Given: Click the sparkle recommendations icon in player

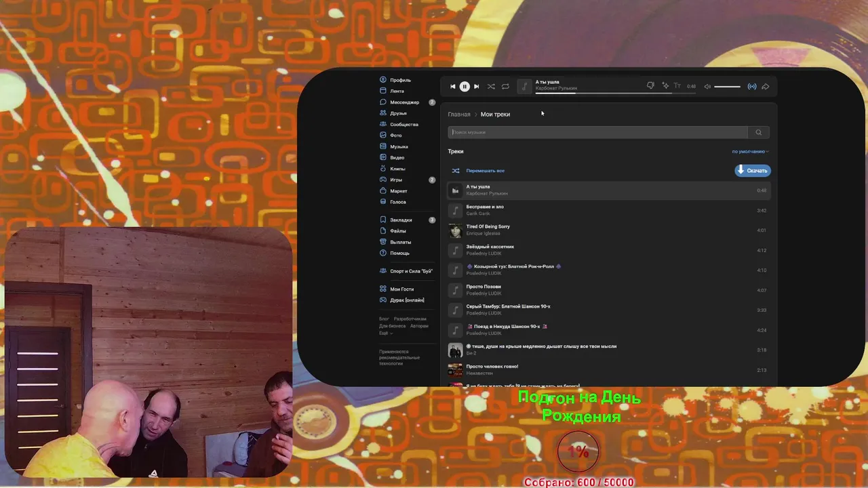Looking at the screenshot, I should tap(665, 86).
